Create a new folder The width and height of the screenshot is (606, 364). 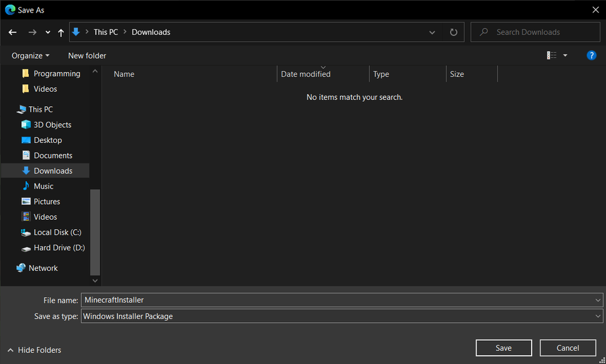click(86, 55)
